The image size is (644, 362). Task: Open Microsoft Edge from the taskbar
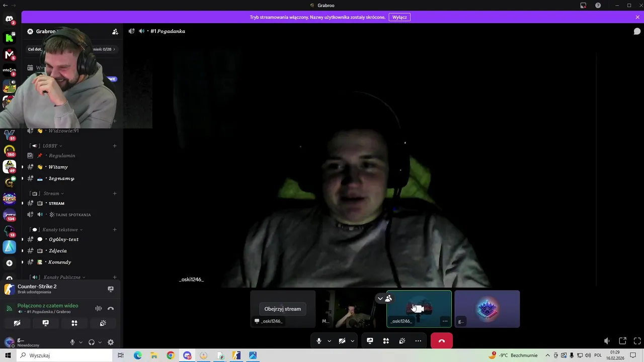137,355
